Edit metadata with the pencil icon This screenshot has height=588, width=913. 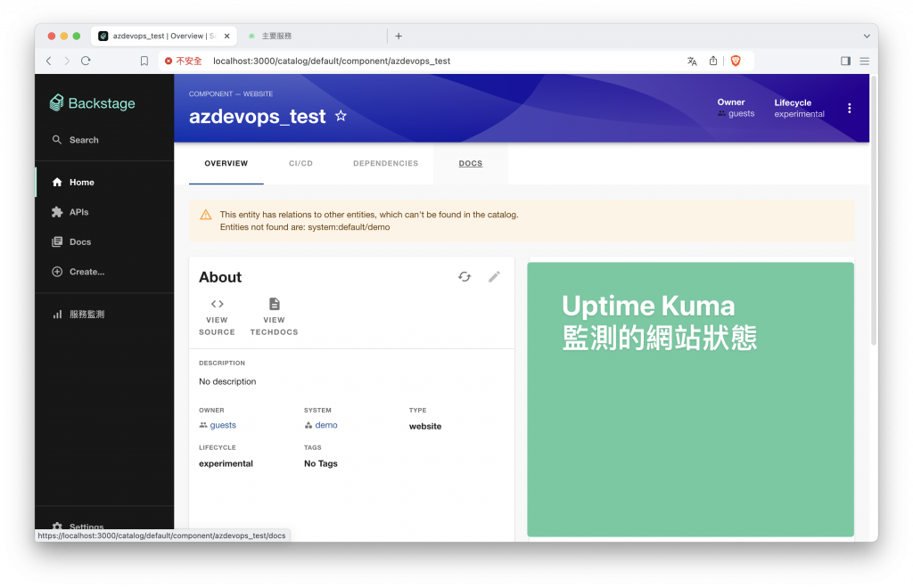494,277
